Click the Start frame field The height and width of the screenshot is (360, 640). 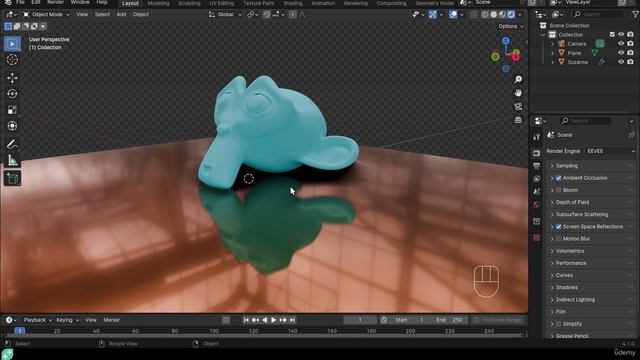[x=409, y=320]
